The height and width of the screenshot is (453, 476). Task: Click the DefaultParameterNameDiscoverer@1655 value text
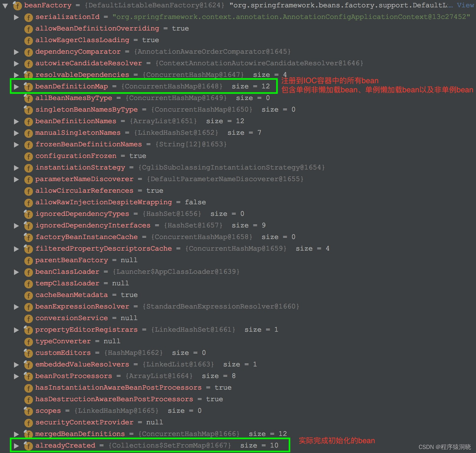(225, 179)
